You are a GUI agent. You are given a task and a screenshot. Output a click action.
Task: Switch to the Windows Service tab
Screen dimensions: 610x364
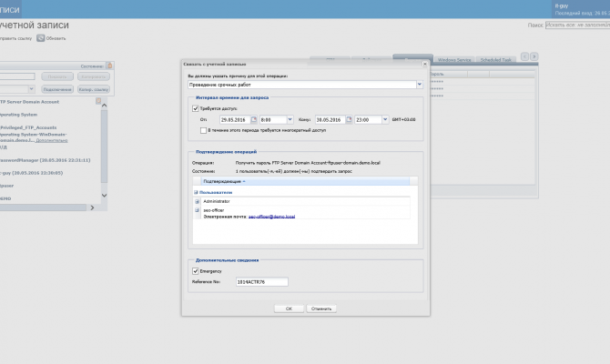click(x=454, y=60)
